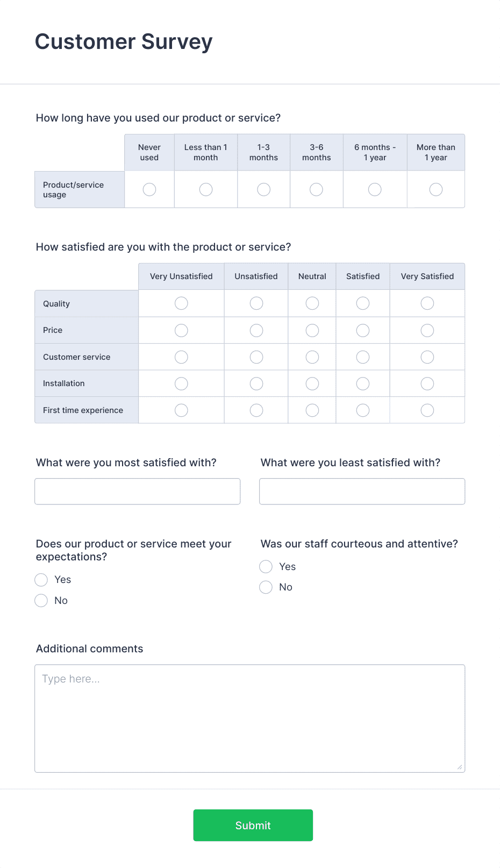Choose "More than 1 year" usage option

click(435, 189)
